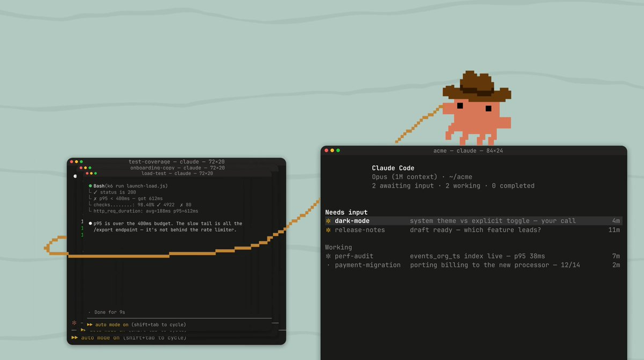Click the Opus (1M context) · ~/acme line
644x360 pixels.
click(x=422, y=177)
